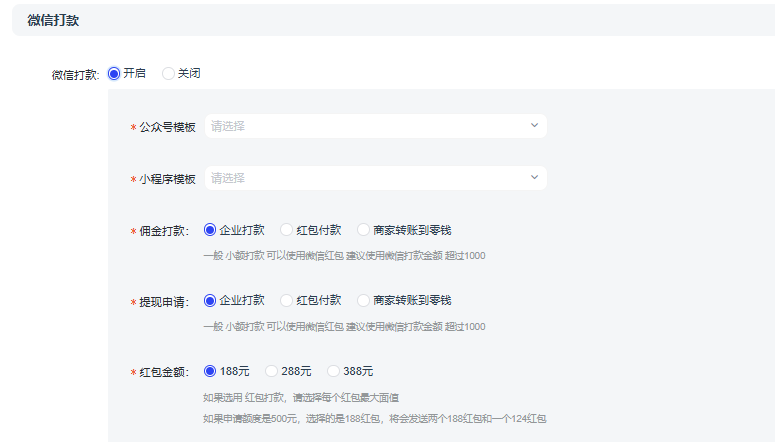Set 红包金额 to 288元
Viewport: 775px width, 442px height.
272,371
